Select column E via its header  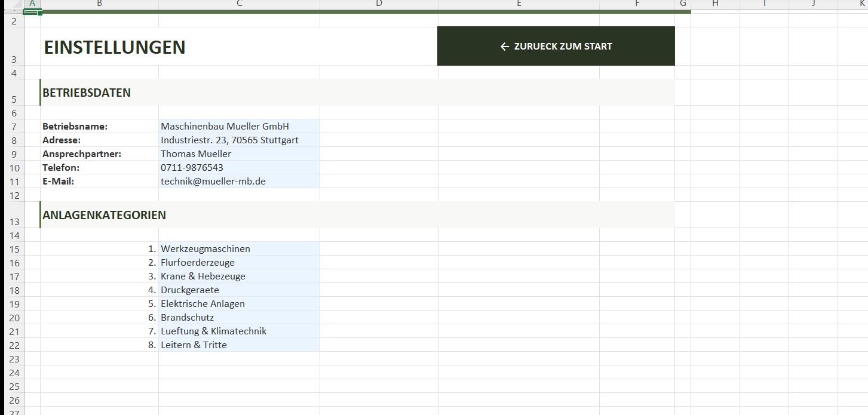tap(519, 4)
